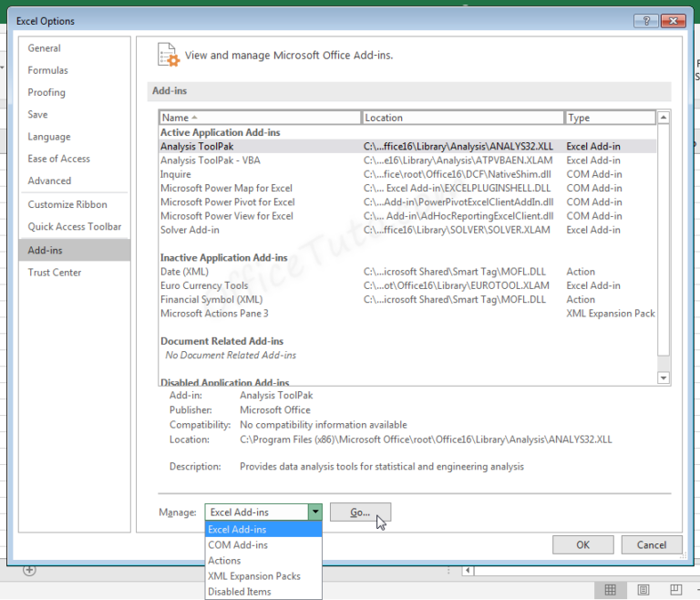Open the Trust Center category
This screenshot has height=600, width=700.
55,273
